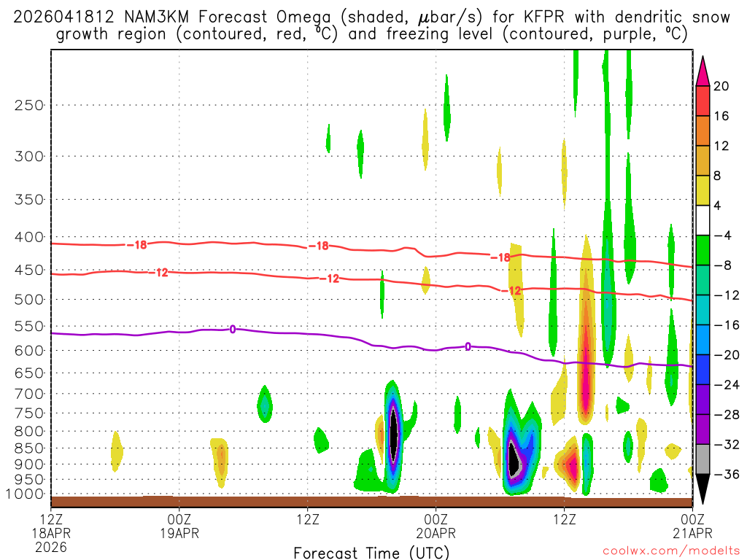Click the colorbar value label -28

[727, 415]
